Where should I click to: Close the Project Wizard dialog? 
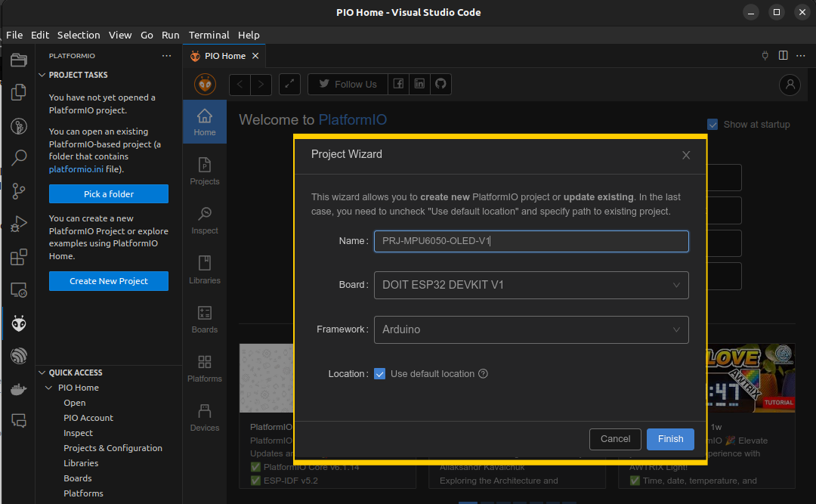686,155
